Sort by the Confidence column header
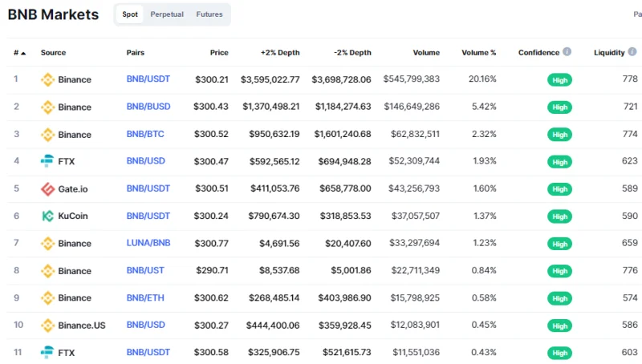The image size is (642, 364). click(538, 52)
